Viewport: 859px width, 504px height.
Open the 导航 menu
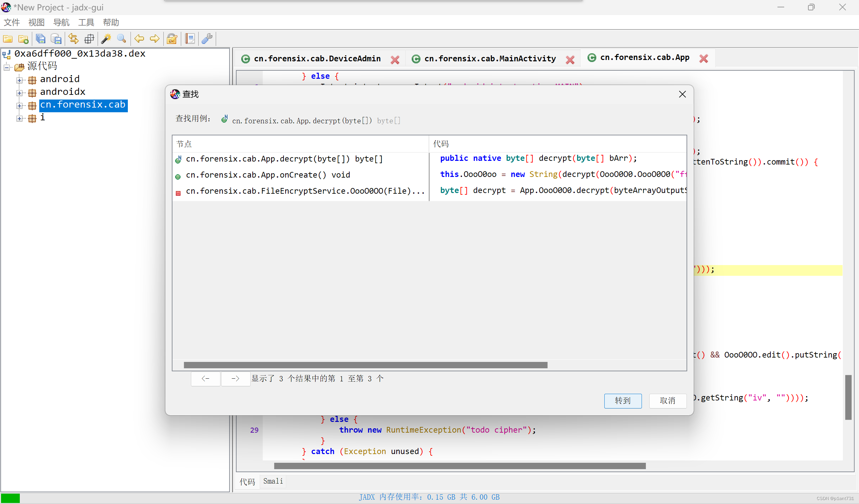point(61,22)
